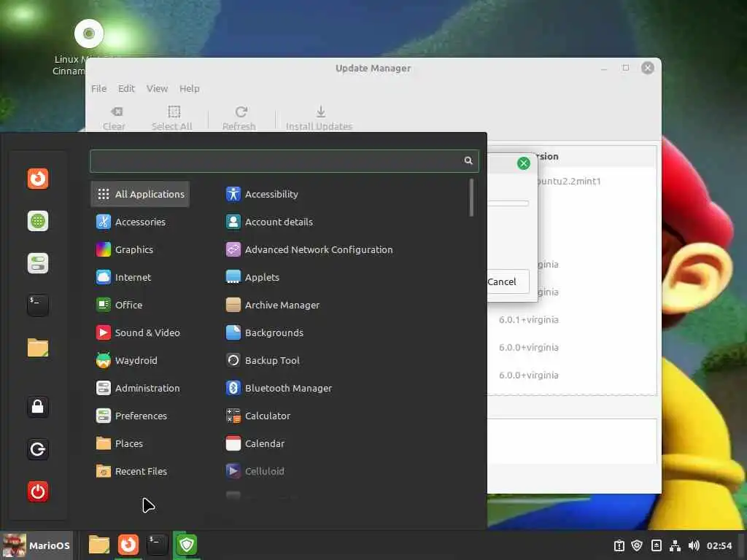The height and width of the screenshot is (560, 747).
Task: Log out using the menu sidebar icon
Action: tap(38, 449)
